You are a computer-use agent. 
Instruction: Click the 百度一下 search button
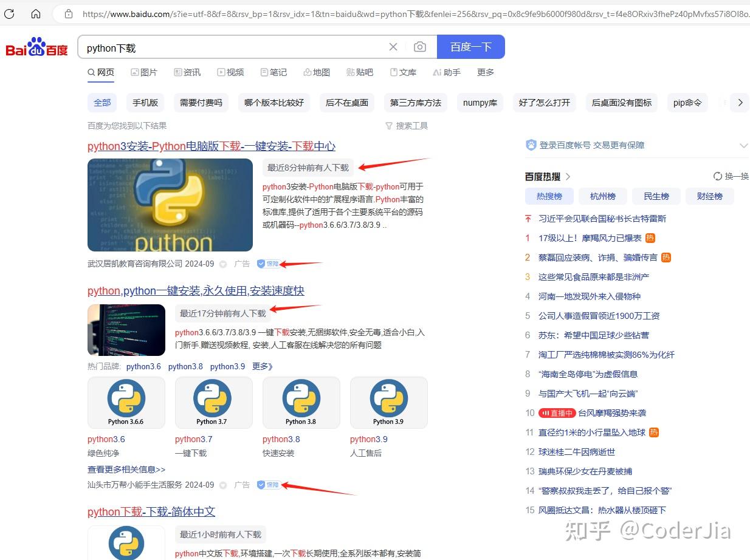pos(471,47)
